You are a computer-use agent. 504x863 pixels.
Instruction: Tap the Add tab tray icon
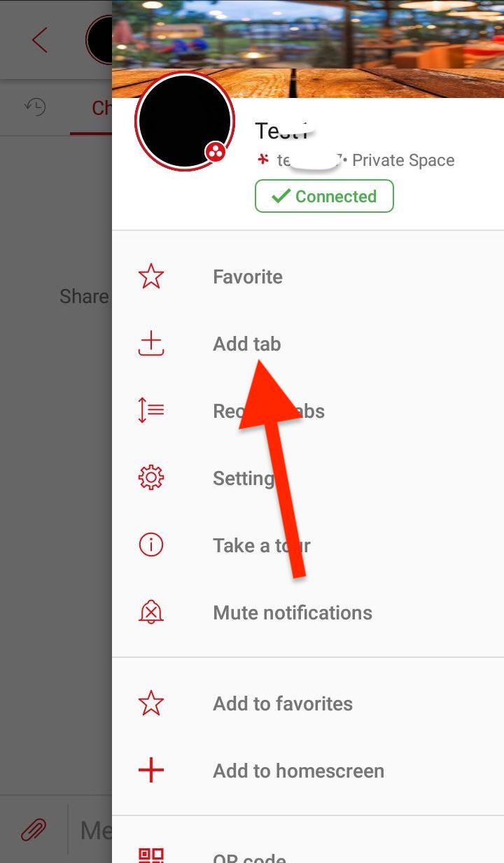click(151, 344)
